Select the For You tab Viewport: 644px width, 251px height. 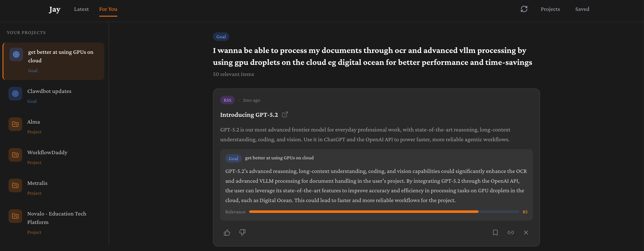pos(108,9)
